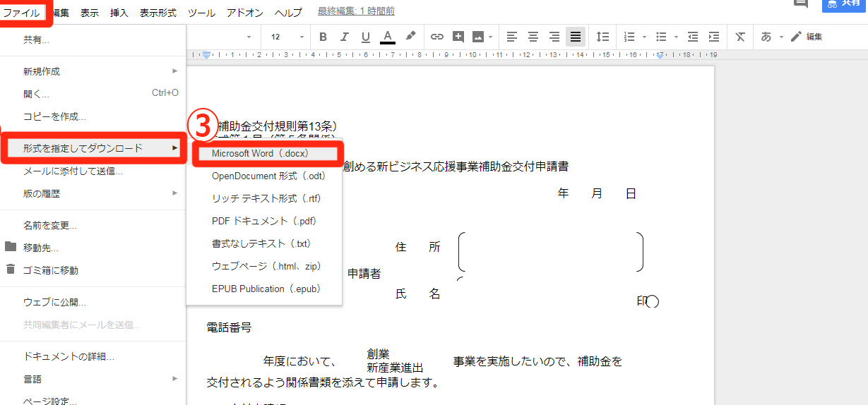
Task: Choose 名前を変更...
Action: [93, 225]
